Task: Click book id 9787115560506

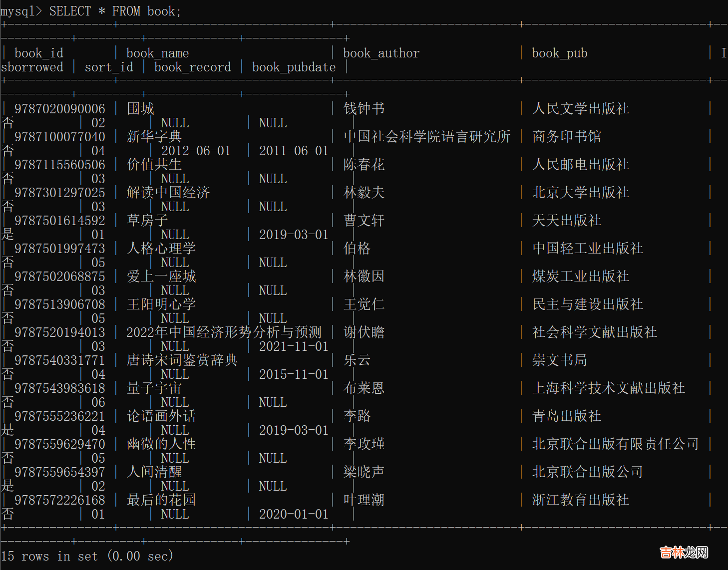Action: pyautogui.click(x=60, y=165)
